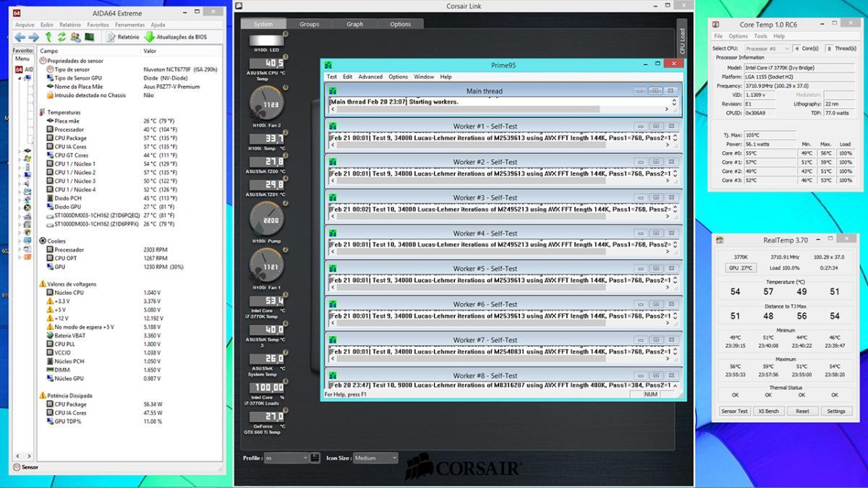
Task: Open Settings in RealTemp
Action: (x=836, y=411)
